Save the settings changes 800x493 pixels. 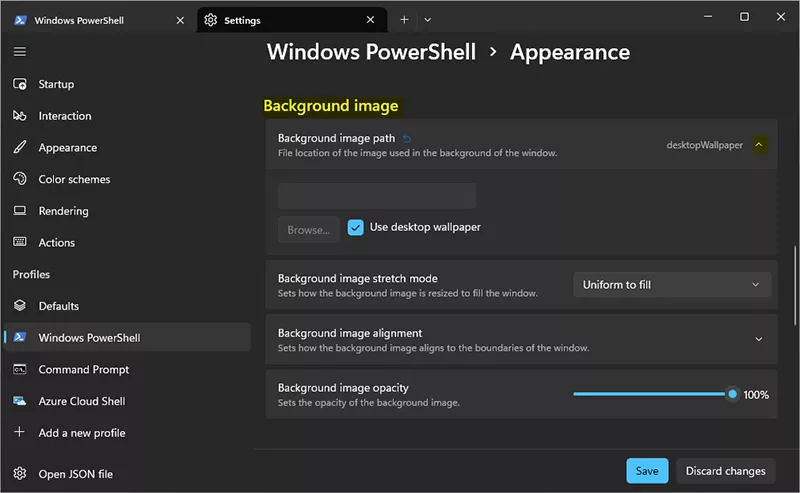tap(647, 471)
